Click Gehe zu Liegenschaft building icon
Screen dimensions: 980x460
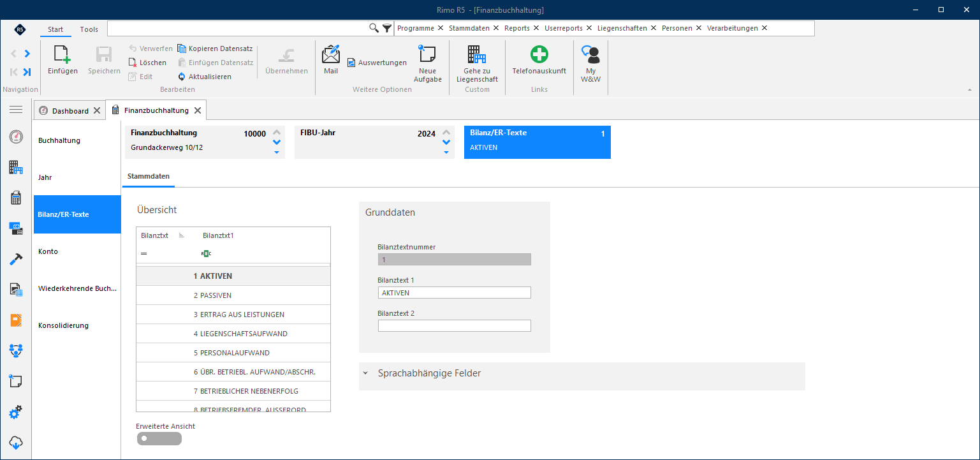[x=477, y=55]
